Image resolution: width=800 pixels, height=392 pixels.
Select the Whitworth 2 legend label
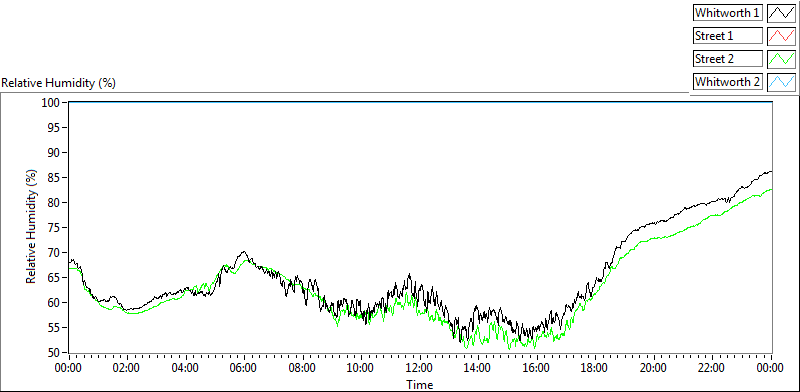tap(728, 81)
